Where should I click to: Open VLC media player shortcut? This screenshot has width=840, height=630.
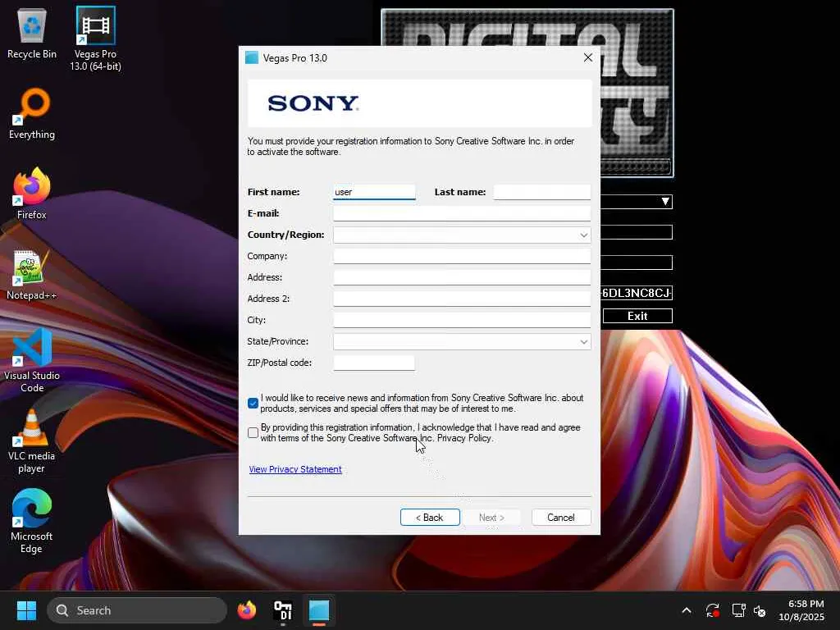coord(32,441)
